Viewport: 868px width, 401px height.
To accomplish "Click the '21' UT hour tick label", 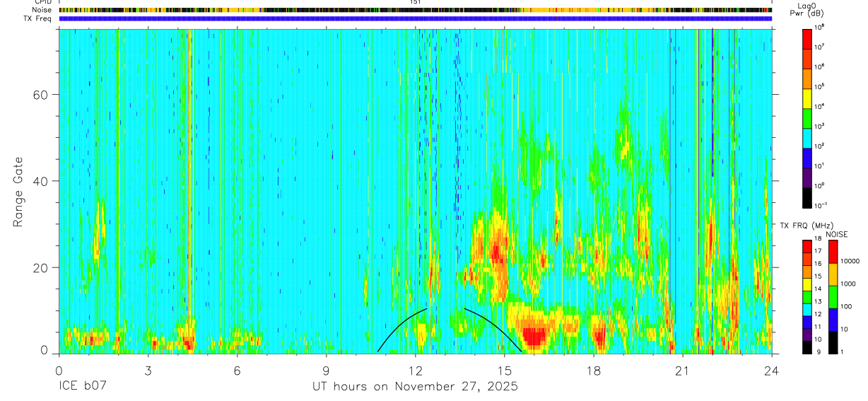I will [x=683, y=369].
